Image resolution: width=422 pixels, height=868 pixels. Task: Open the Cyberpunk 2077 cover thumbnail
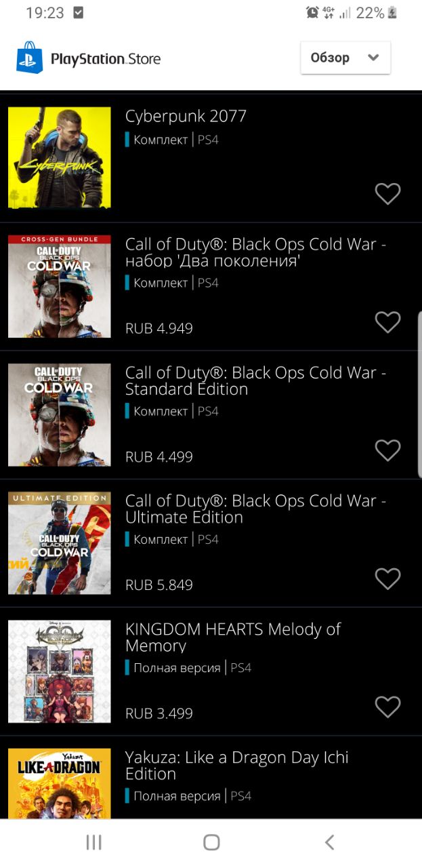point(60,157)
